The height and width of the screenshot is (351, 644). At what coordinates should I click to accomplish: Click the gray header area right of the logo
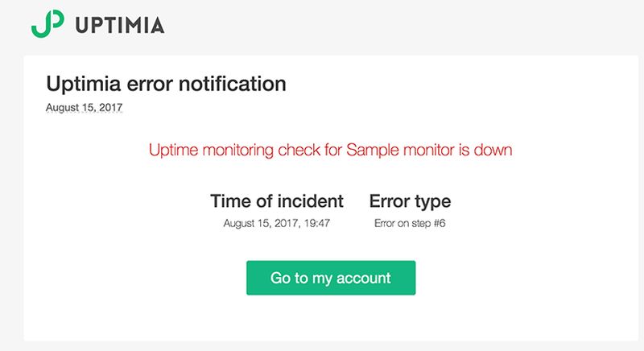(402, 24)
